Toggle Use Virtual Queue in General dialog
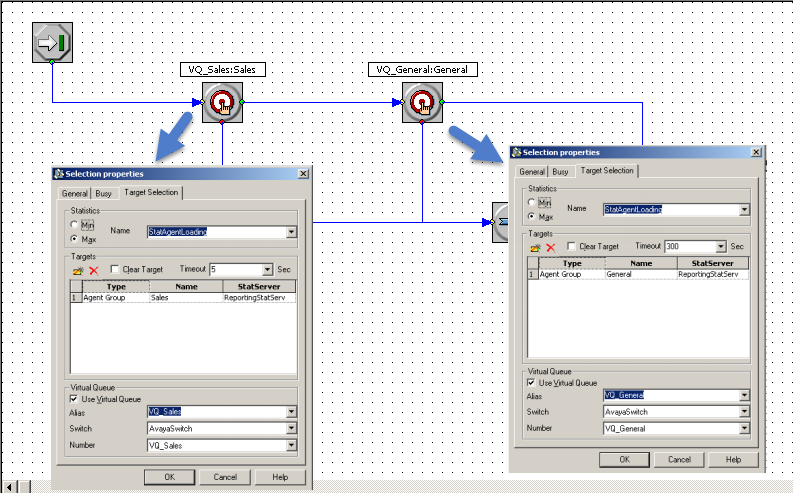793x493 pixels. pos(531,383)
